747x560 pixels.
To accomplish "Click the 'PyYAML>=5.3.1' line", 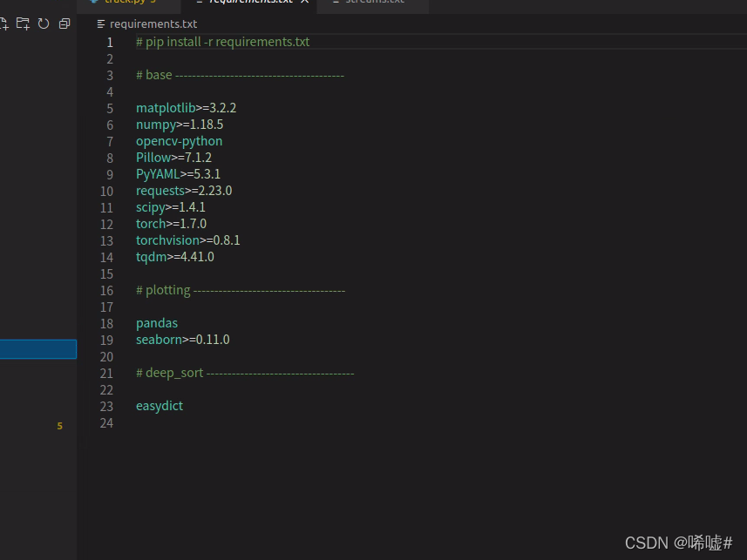I will pos(178,174).
